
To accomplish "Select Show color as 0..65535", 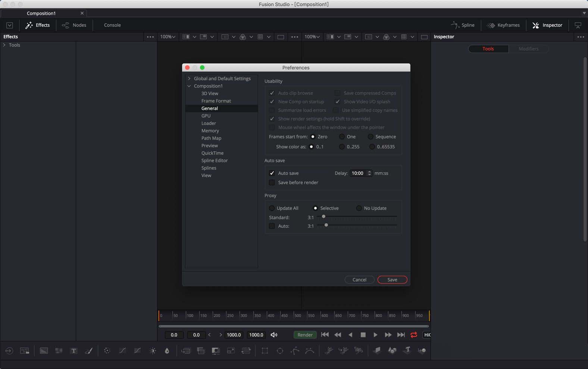I will (372, 147).
